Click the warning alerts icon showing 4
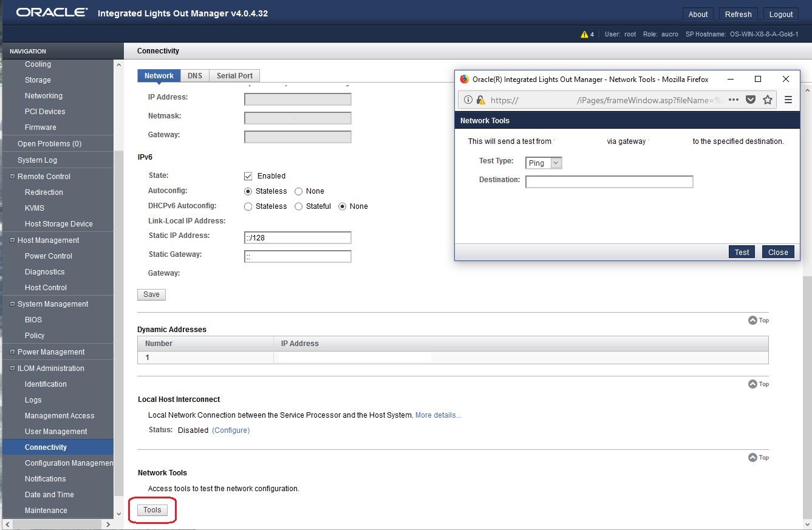The width and height of the screenshot is (812, 530). (587, 34)
